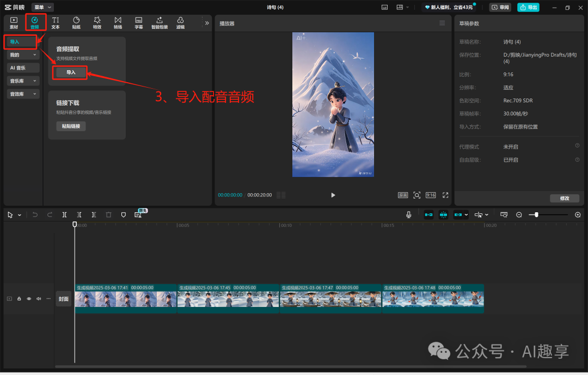Screen dimensions: 588x375
Task: Click 导入 button under 音频提取
Action: tap(70, 72)
